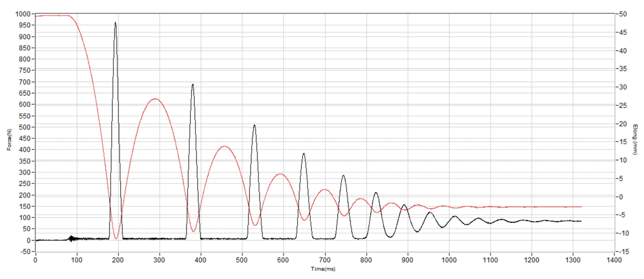Click the 700 tick label on time axis

[325, 260]
